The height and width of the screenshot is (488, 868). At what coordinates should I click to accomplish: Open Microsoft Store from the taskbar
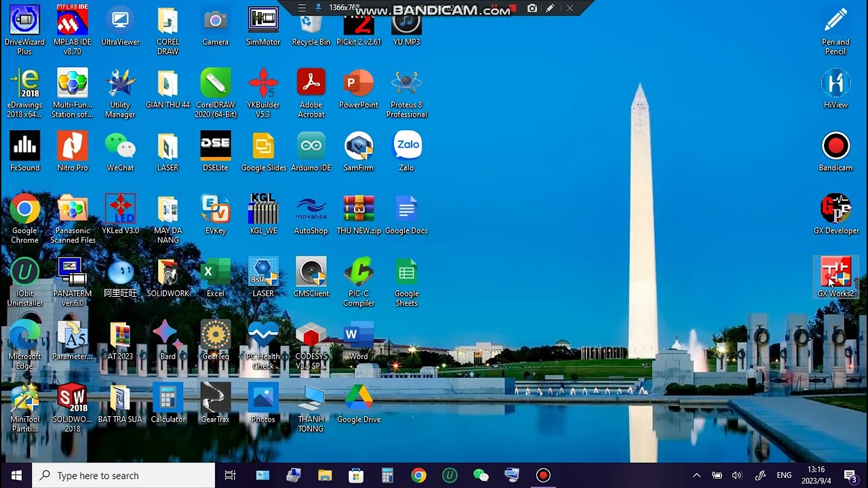pyautogui.click(x=356, y=475)
